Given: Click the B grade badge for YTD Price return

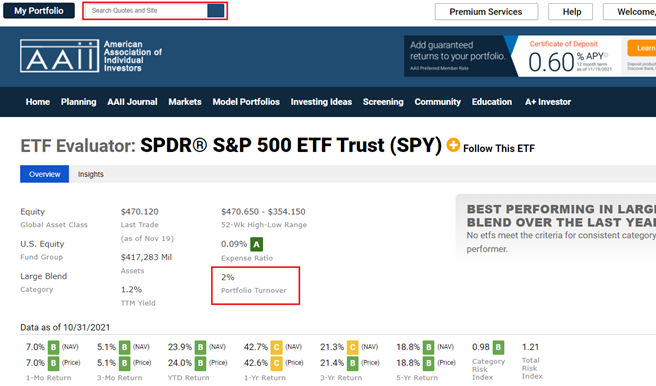Looking at the screenshot, I should [x=200, y=363].
